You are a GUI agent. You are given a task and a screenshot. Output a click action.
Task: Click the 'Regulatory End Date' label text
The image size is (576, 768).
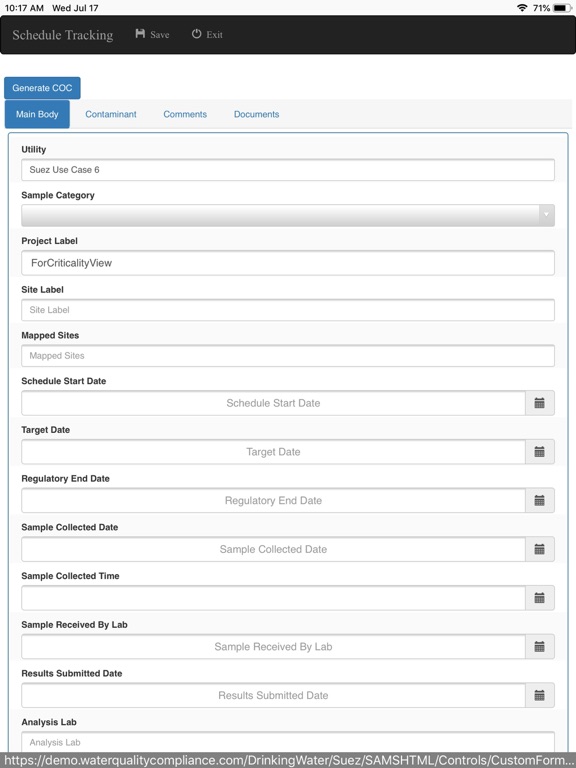66,479
